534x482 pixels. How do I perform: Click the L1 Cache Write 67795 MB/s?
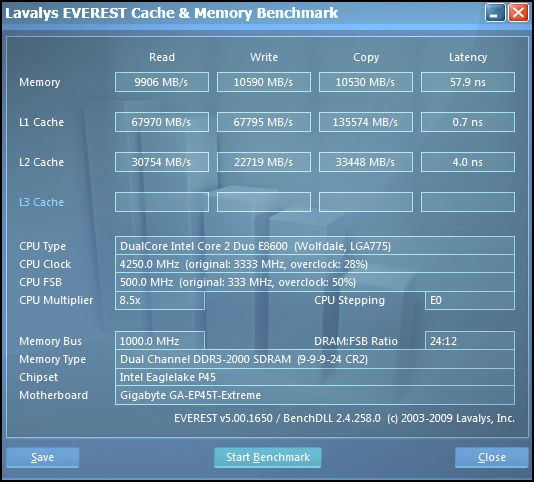(x=264, y=122)
